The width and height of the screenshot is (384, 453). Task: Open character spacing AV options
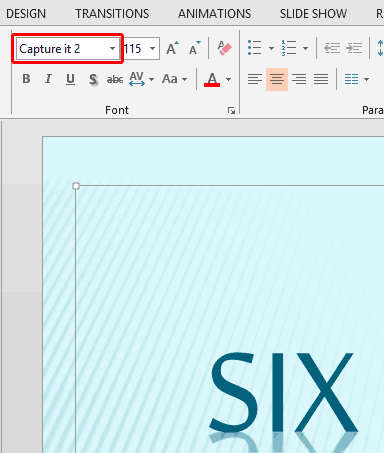(137, 79)
